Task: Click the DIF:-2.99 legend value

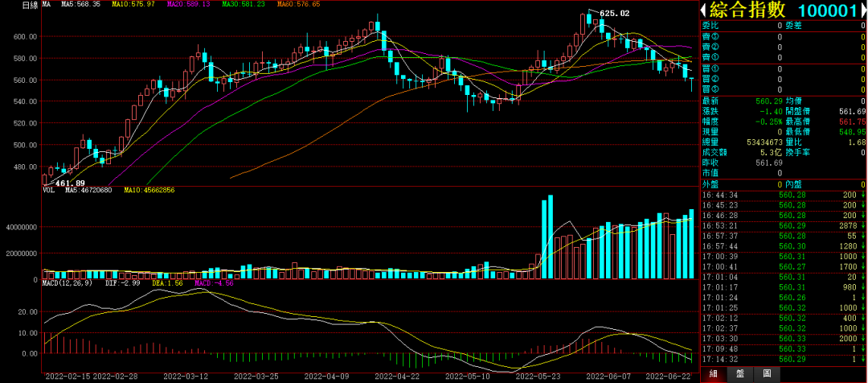Action: 122,282
